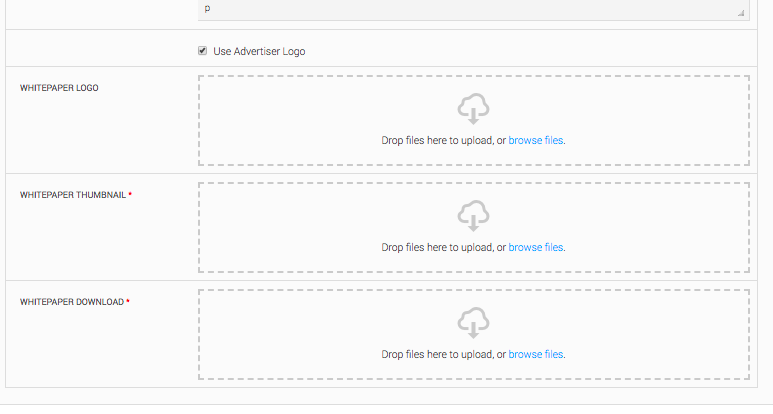
Task: Select the 'Use Advertiser Logo' label text
Action: [259, 51]
